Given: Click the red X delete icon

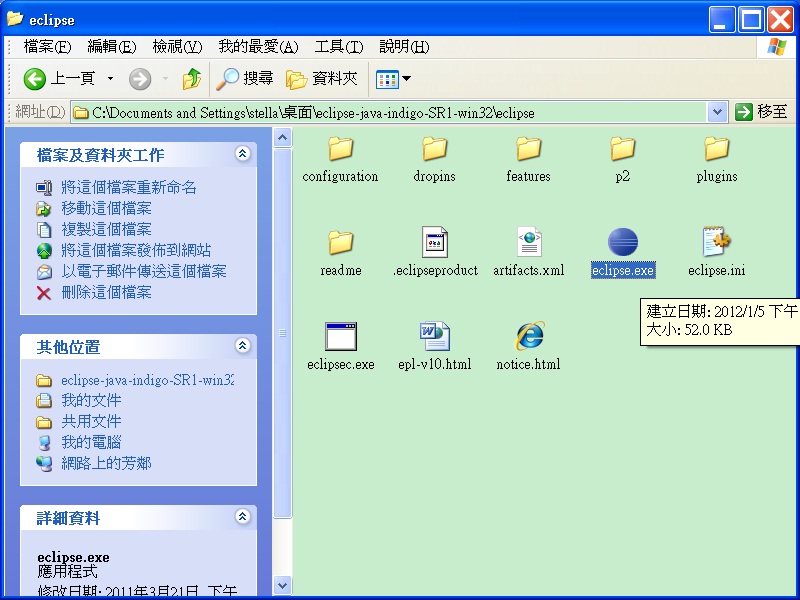Looking at the screenshot, I should (x=44, y=293).
